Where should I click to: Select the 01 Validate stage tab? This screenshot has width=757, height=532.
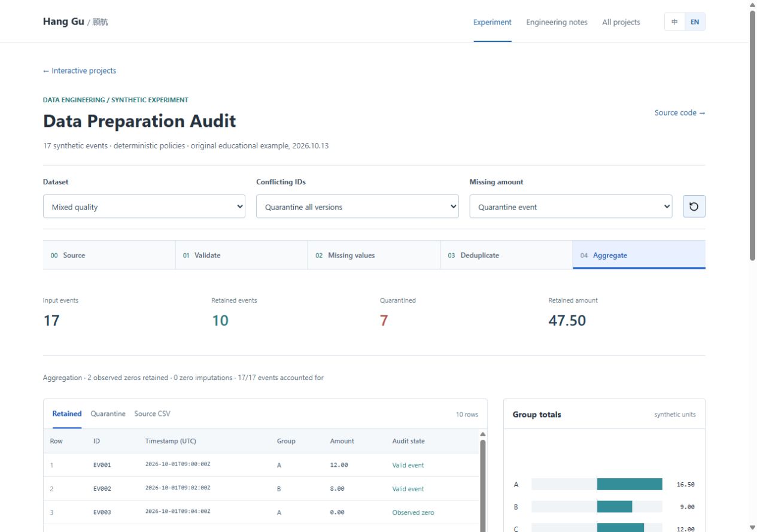pos(242,255)
